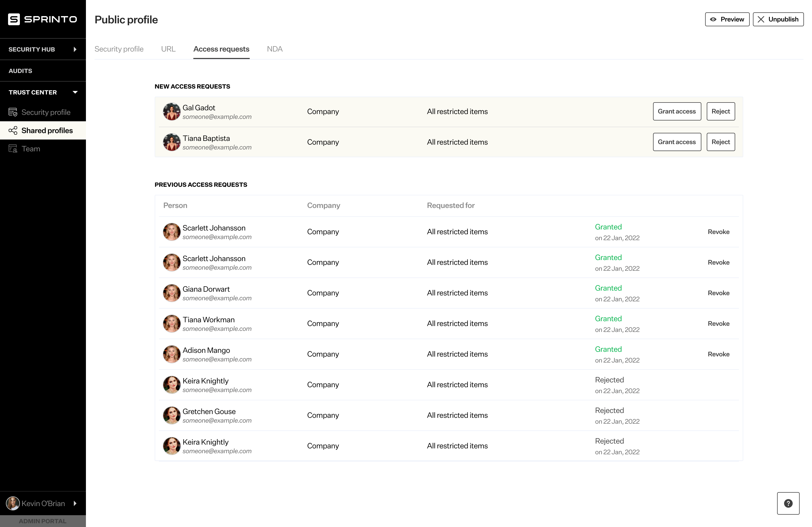Open the help question mark bubble
Viewport: 812px width, 527px height.
[x=788, y=503]
